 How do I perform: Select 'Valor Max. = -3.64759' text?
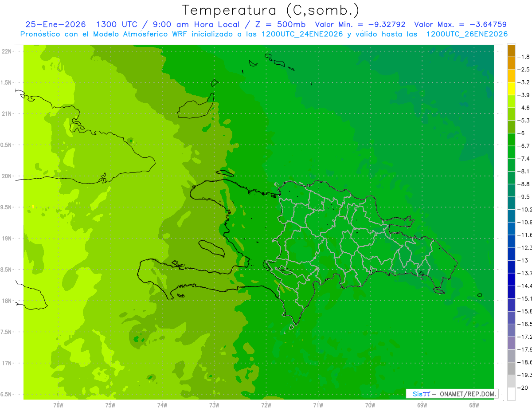coord(460,24)
